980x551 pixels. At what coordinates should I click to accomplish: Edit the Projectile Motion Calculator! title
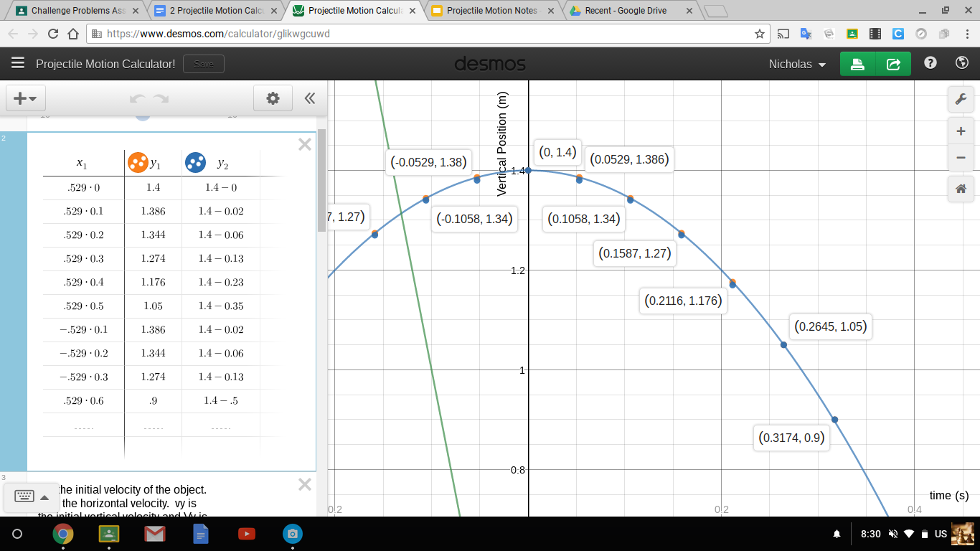pyautogui.click(x=105, y=64)
